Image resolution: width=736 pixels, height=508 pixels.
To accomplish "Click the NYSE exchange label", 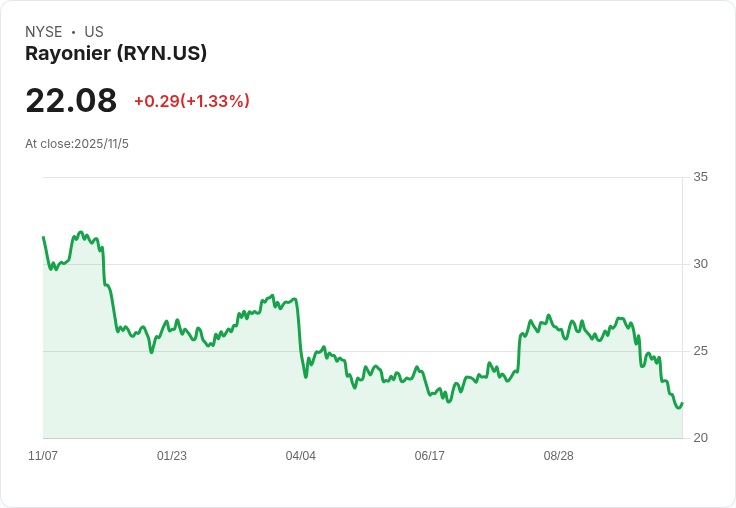I will pos(43,32).
